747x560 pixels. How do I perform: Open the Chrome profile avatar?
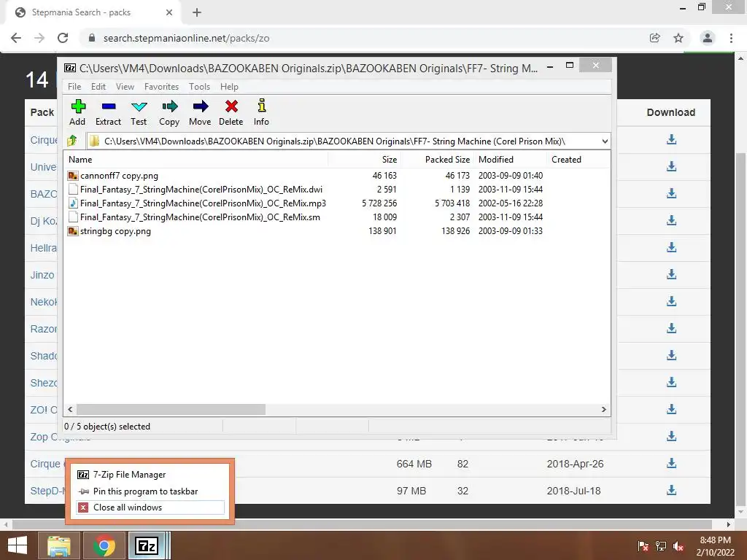pyautogui.click(x=708, y=38)
